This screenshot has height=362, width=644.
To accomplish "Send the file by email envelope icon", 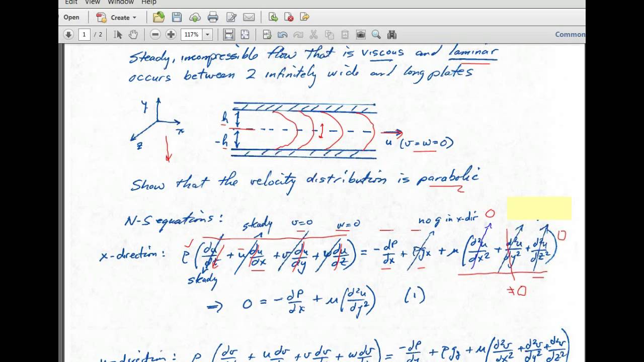I will tap(249, 17).
